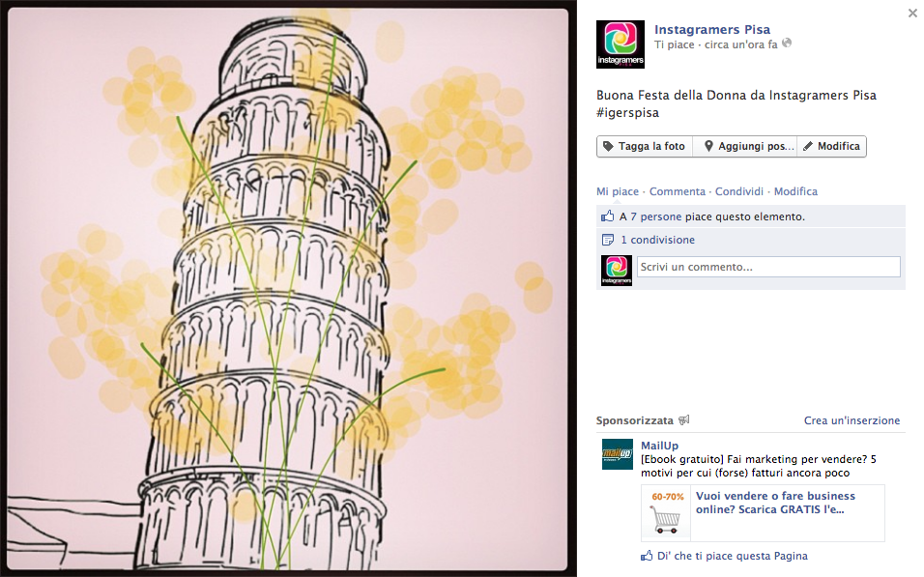Click the Commenta link
The image size is (924, 577).
678,191
